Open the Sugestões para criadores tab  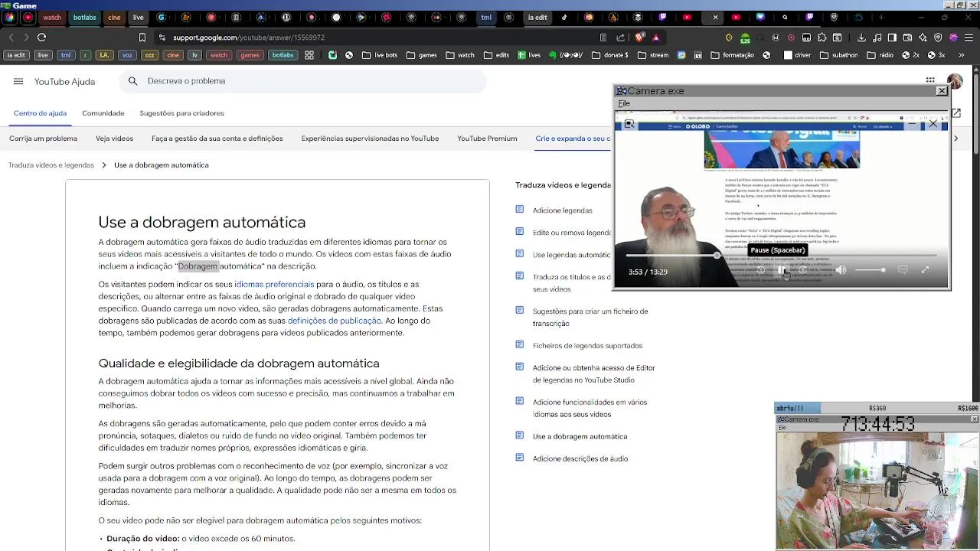click(x=181, y=113)
